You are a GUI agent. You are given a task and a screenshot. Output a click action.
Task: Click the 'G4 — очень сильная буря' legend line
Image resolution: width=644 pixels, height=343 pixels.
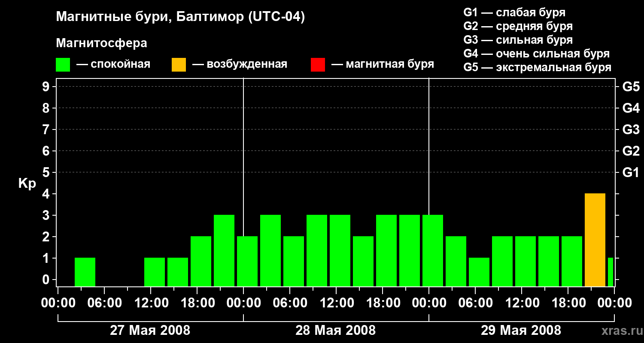click(537, 54)
